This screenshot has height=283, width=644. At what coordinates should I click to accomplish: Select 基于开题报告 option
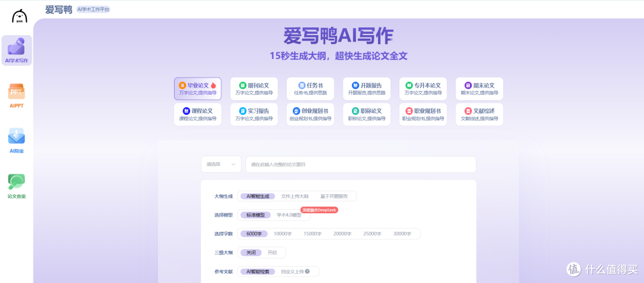coord(334,196)
